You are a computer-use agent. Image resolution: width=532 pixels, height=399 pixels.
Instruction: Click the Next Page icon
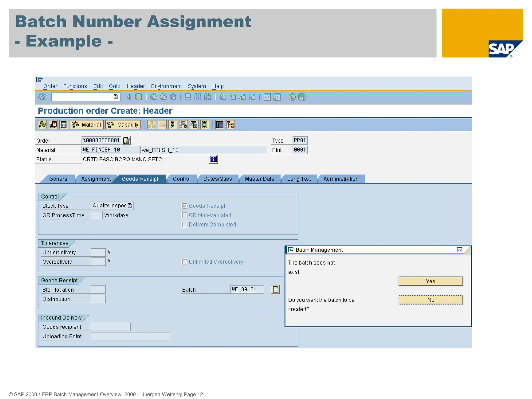[x=242, y=97]
